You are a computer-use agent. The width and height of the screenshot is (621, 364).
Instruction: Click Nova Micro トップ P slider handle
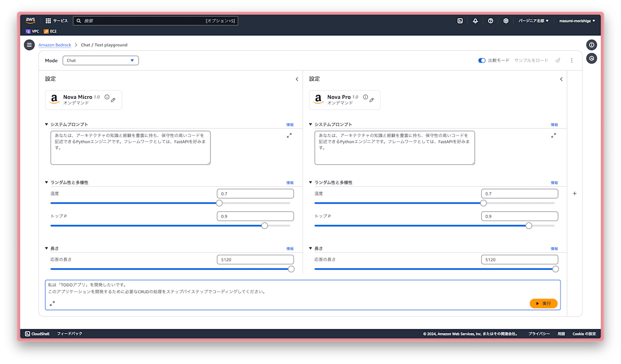tap(265, 225)
